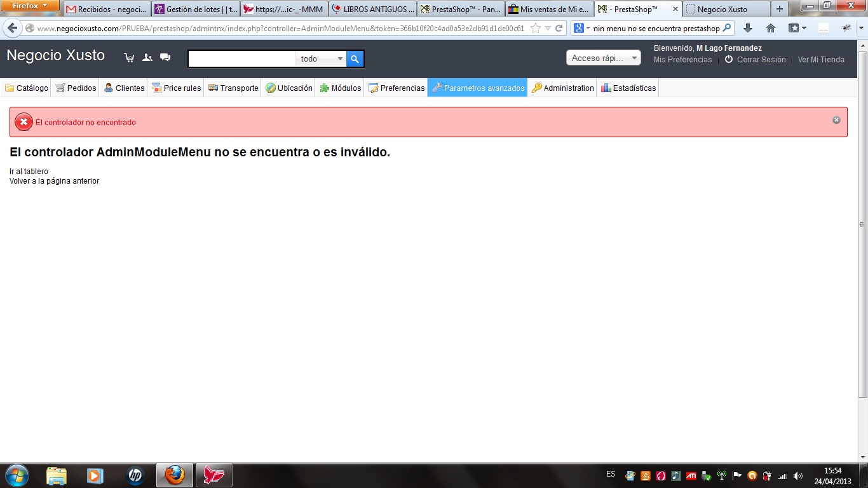Image resolution: width=868 pixels, height=488 pixels.
Task: Switch to the Mis ventas de Mi e... tab
Action: point(550,10)
